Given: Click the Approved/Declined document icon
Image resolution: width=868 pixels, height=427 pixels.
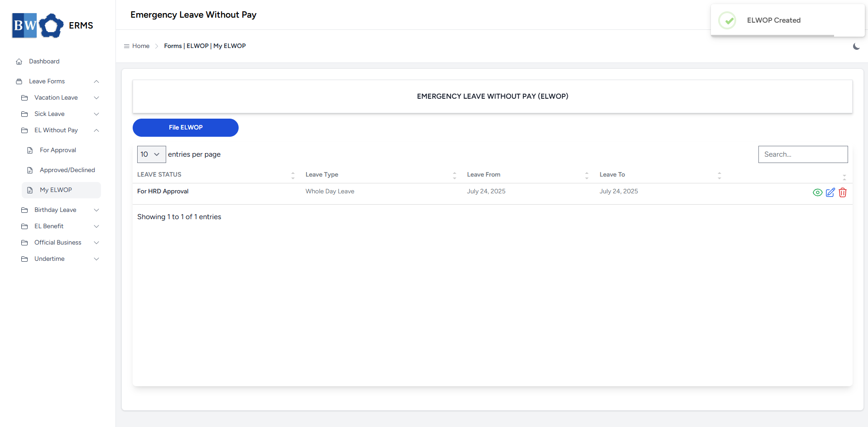Looking at the screenshot, I should point(30,170).
